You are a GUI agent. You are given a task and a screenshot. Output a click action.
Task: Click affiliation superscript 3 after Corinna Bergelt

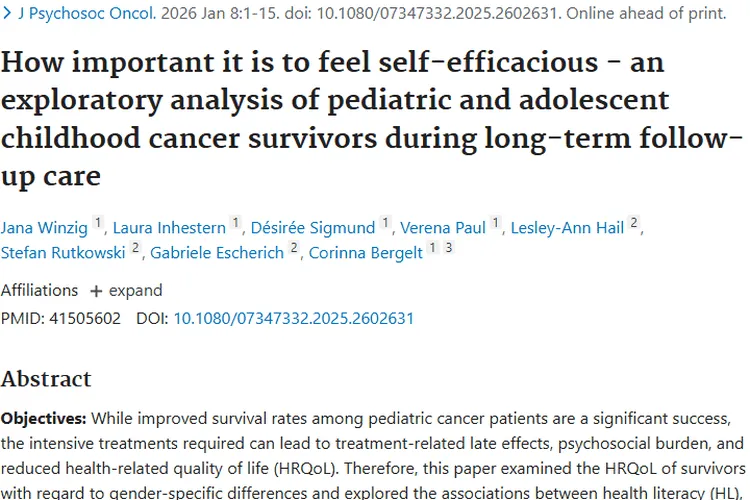[x=449, y=248]
